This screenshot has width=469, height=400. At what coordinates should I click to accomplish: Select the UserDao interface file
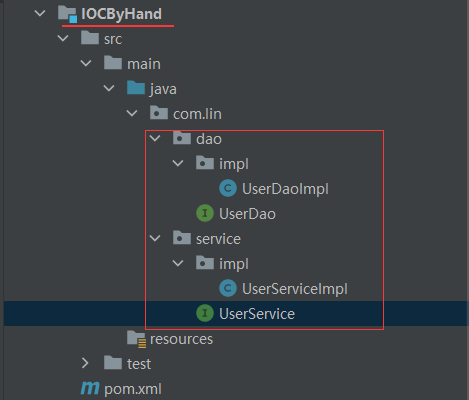pyautogui.click(x=247, y=214)
